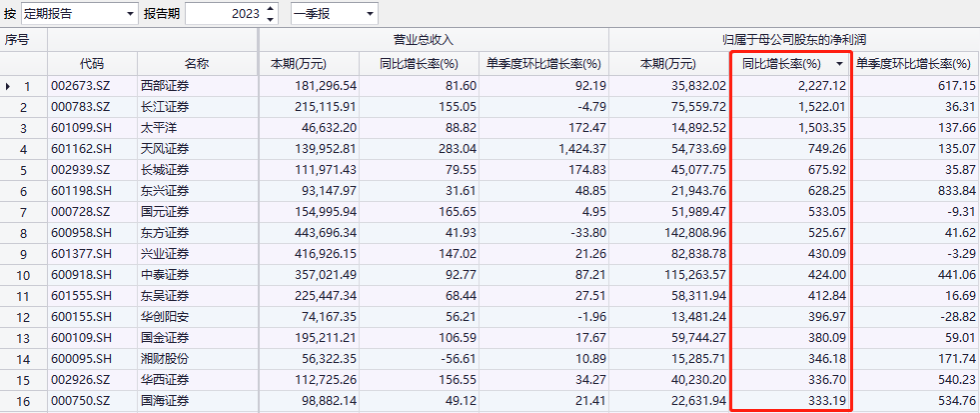980x413 pixels.
Task: Select the 东方证券 name cell
Action: [x=163, y=233]
